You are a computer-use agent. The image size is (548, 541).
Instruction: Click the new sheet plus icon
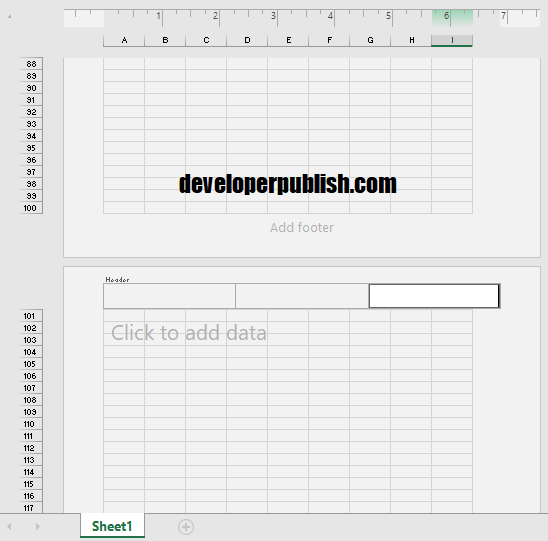click(x=186, y=527)
